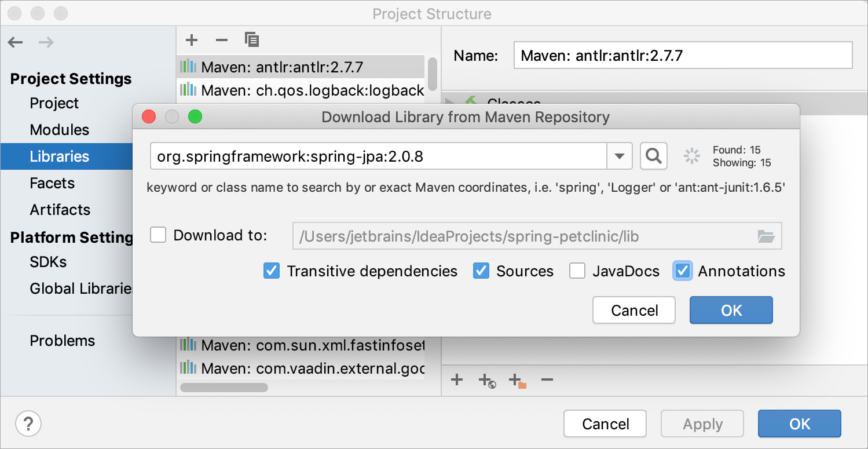Open Artifacts settings page
This screenshot has width=868, height=449.
tap(60, 210)
